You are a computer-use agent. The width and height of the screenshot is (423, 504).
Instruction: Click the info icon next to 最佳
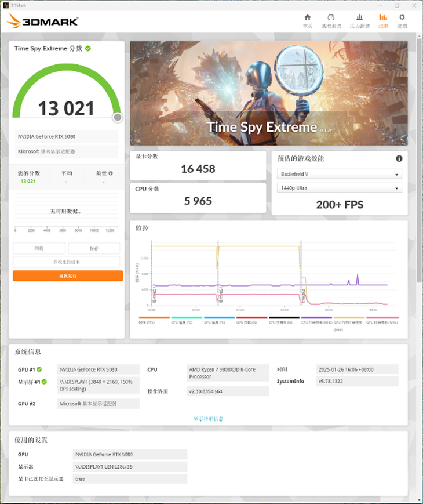[111, 173]
